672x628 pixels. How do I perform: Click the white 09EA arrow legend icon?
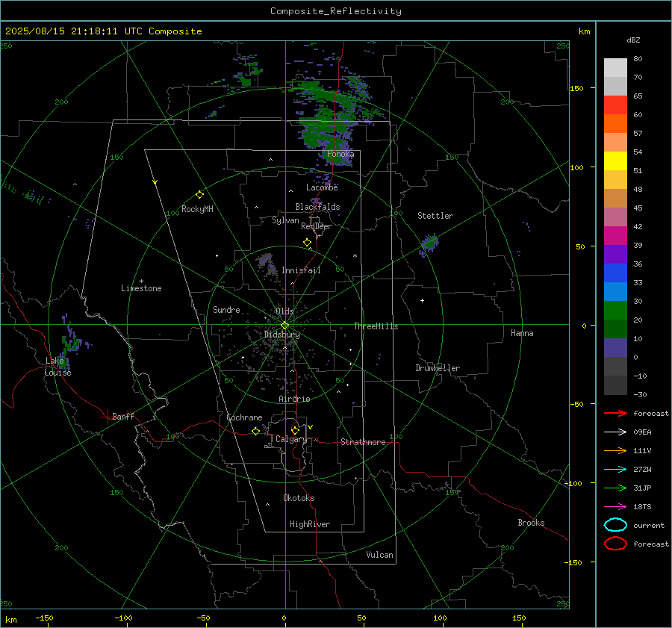(x=615, y=432)
